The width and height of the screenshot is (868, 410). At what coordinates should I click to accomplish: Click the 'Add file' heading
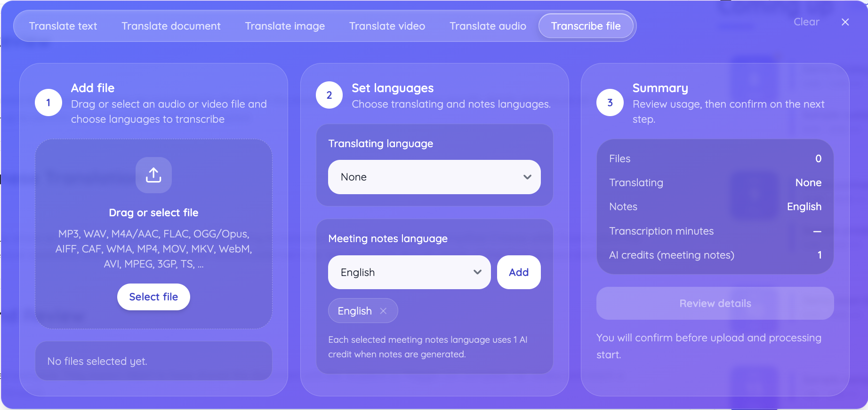coord(93,88)
